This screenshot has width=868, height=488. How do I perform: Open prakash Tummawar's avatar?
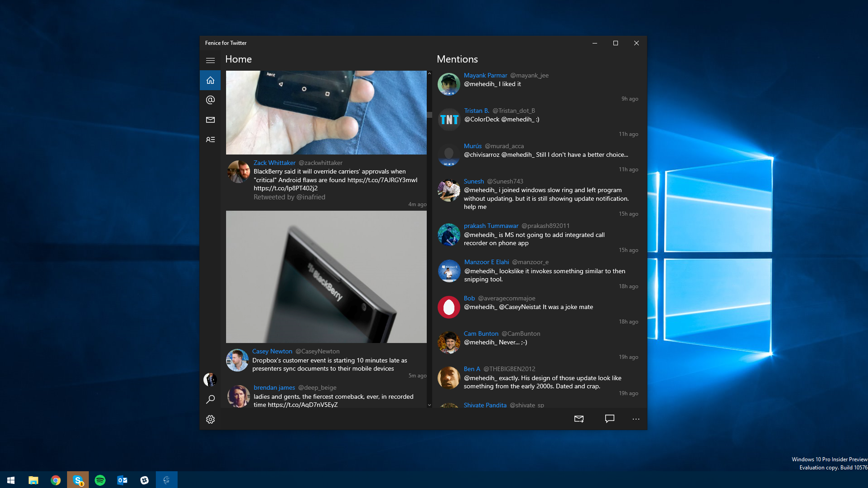pos(449,235)
